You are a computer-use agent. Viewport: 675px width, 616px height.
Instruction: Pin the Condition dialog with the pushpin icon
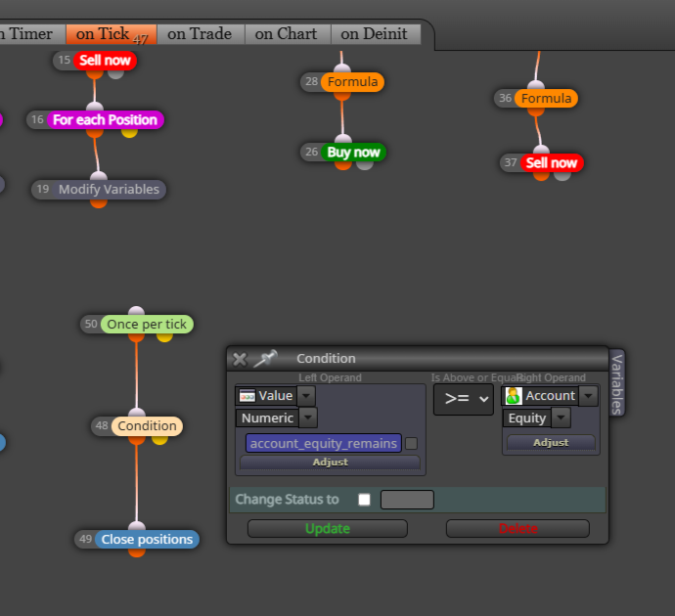coord(266,358)
